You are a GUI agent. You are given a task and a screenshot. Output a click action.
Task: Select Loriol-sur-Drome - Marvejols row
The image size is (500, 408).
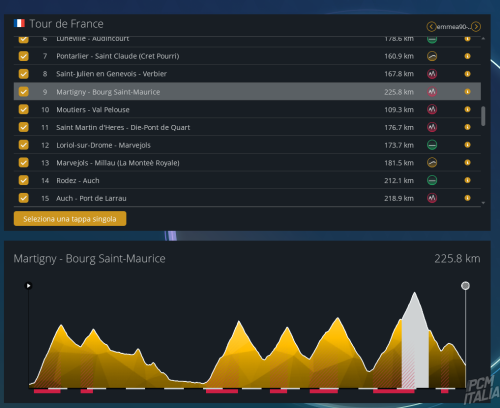click(247, 145)
